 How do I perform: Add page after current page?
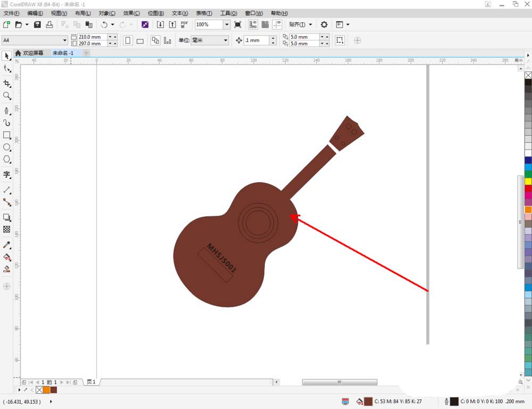pyautogui.click(x=75, y=382)
